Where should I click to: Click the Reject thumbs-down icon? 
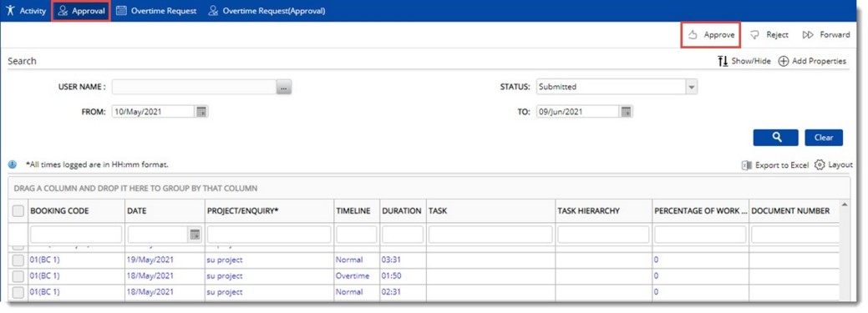pos(754,35)
